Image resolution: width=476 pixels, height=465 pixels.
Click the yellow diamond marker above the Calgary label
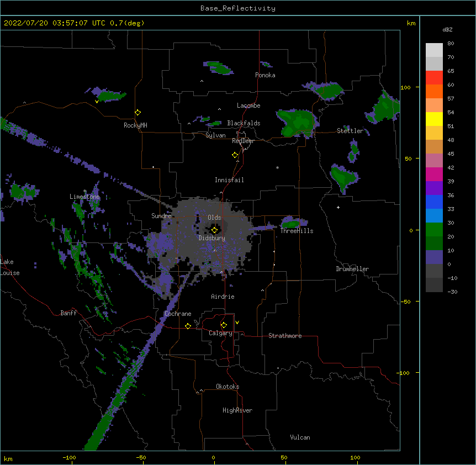pyautogui.click(x=224, y=325)
